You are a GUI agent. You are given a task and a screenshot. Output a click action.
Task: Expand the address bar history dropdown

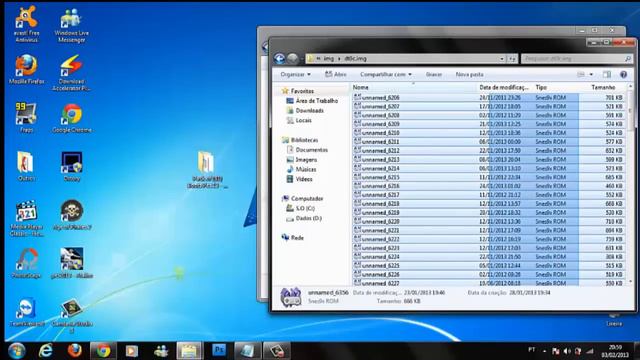[x=502, y=59]
